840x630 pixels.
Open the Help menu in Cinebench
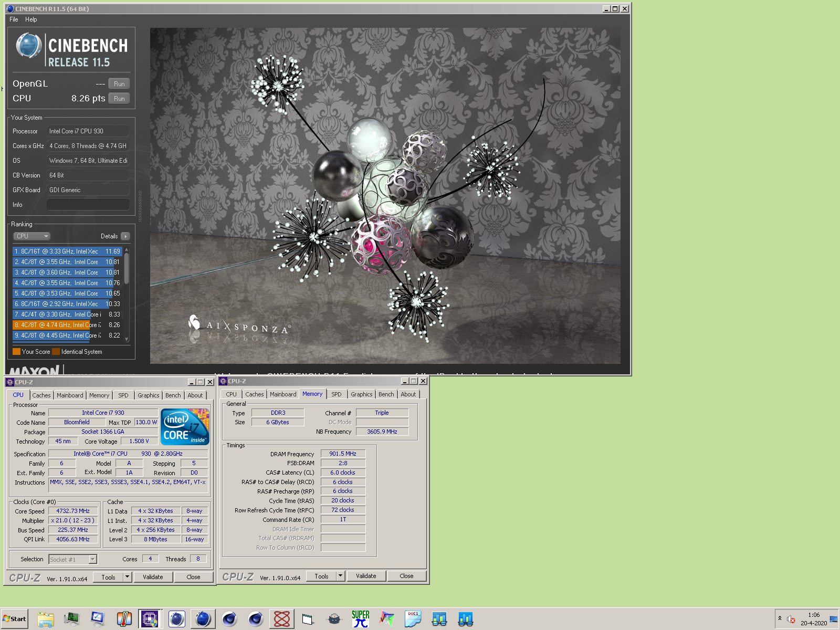[31, 19]
